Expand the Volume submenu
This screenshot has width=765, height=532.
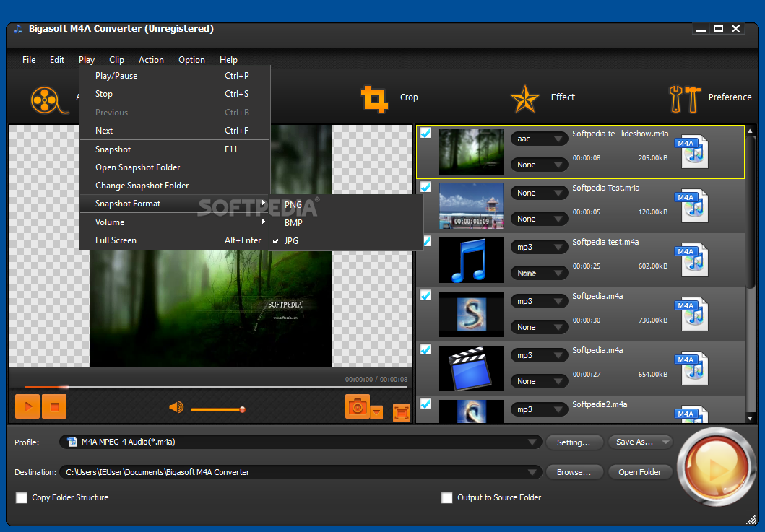tap(175, 222)
